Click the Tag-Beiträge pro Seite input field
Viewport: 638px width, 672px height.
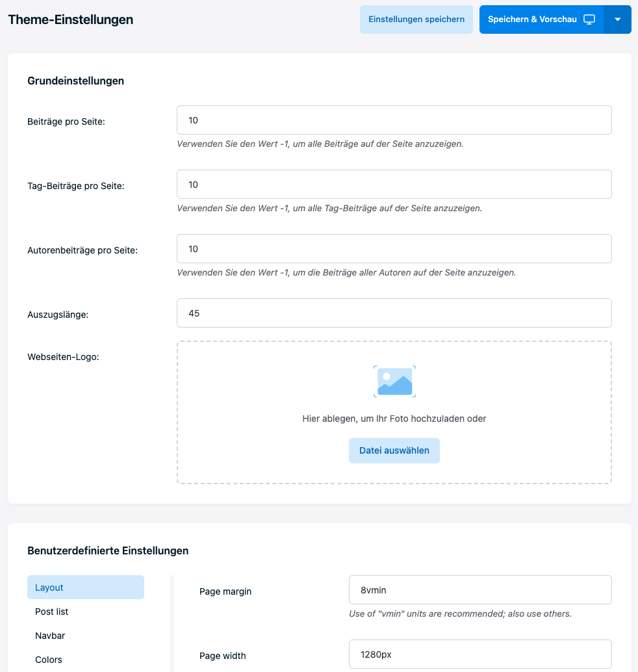(394, 184)
